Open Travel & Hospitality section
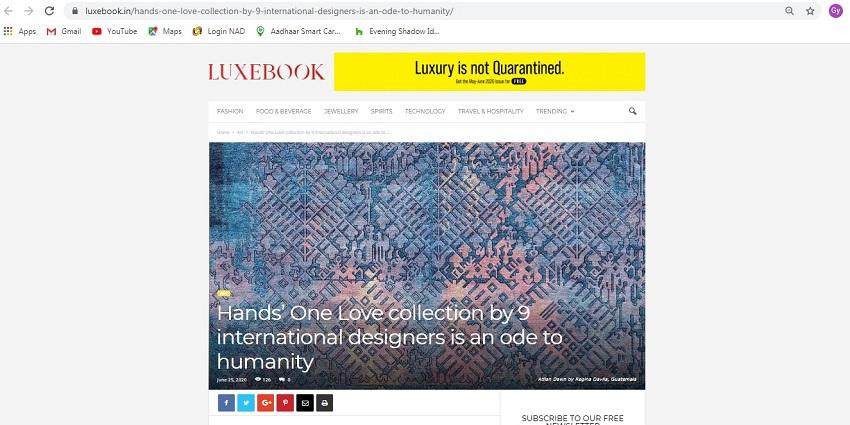This screenshot has width=850, height=425. [x=491, y=111]
